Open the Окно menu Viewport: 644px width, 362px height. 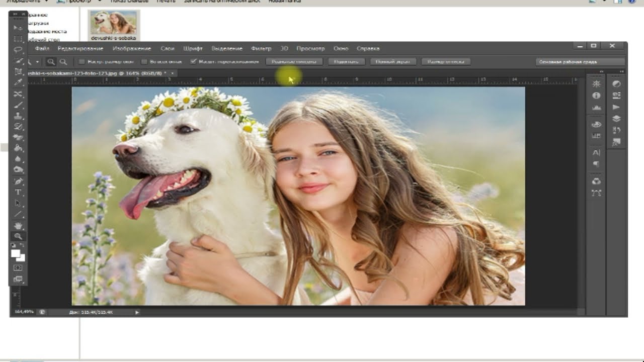[x=341, y=49]
